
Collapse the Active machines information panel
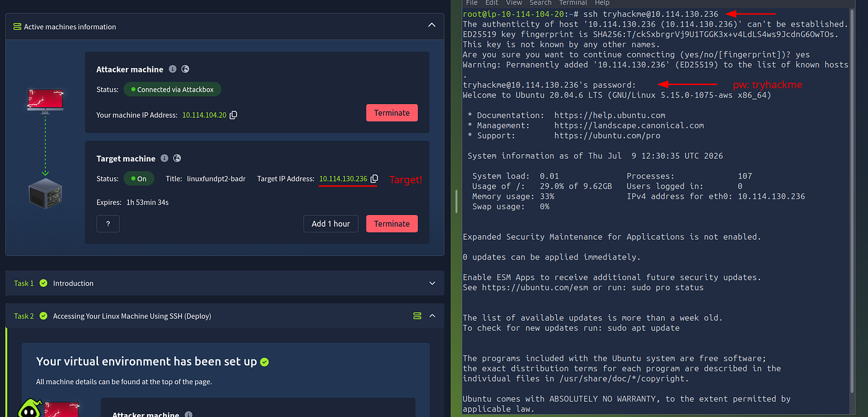pos(432,25)
